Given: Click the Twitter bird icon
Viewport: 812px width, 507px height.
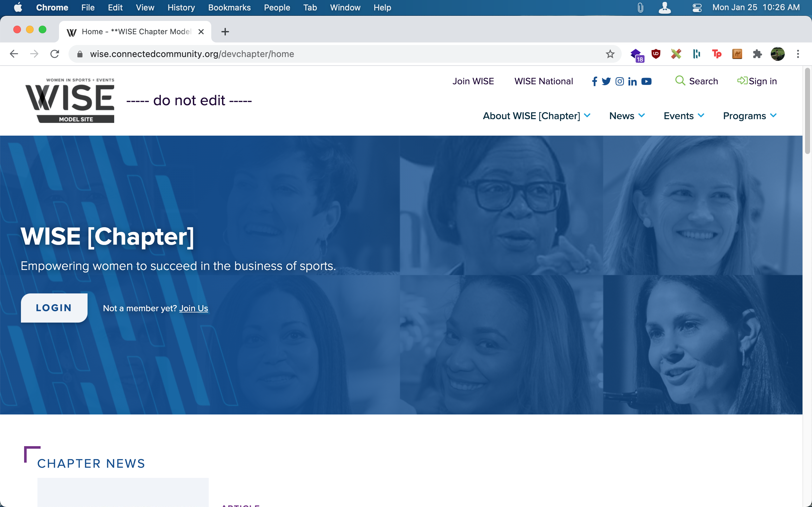Looking at the screenshot, I should pos(606,81).
